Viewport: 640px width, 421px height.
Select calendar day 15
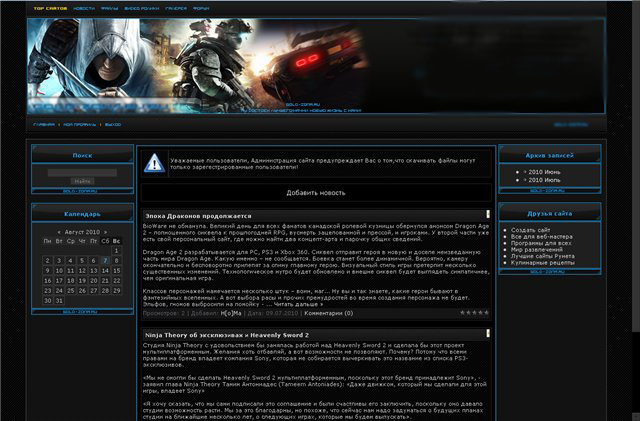click(117, 271)
